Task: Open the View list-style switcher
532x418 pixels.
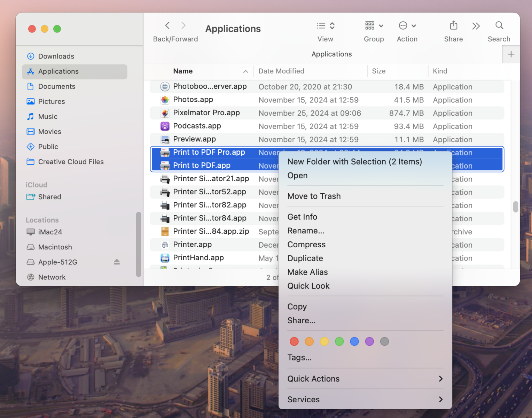Action: [x=326, y=26]
